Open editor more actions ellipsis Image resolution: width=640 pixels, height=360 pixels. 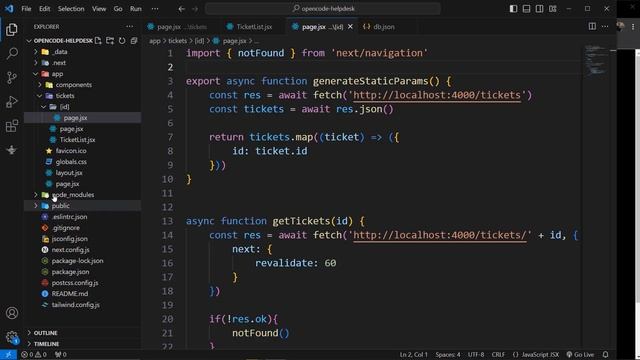[605, 27]
